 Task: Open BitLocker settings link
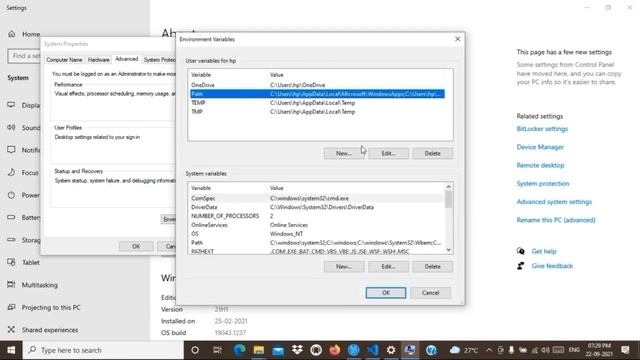pyautogui.click(x=542, y=129)
